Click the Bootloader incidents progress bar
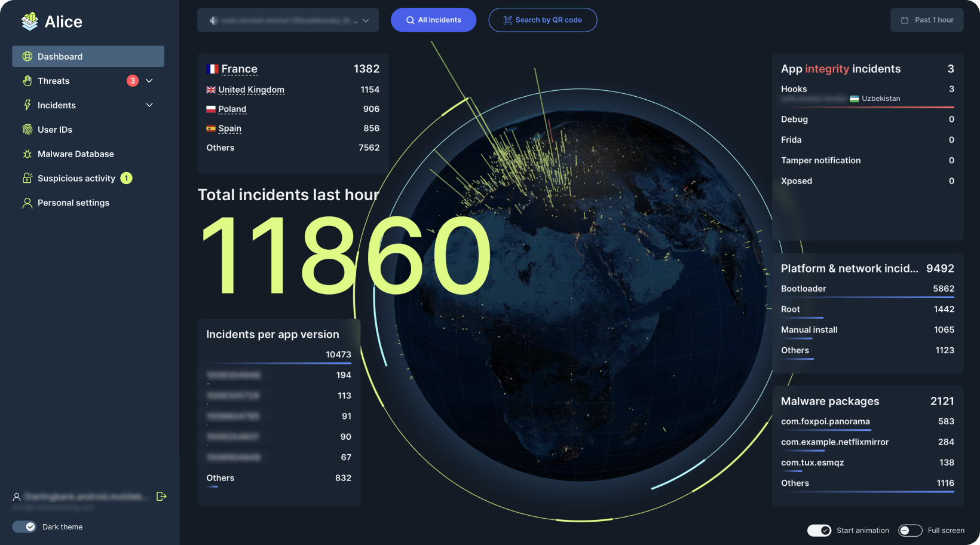Viewport: 980px width, 545px height. pos(867,297)
